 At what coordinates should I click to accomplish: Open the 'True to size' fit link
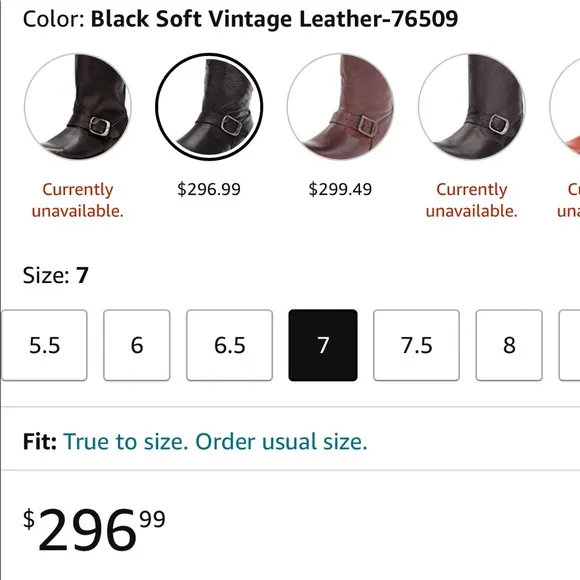215,442
